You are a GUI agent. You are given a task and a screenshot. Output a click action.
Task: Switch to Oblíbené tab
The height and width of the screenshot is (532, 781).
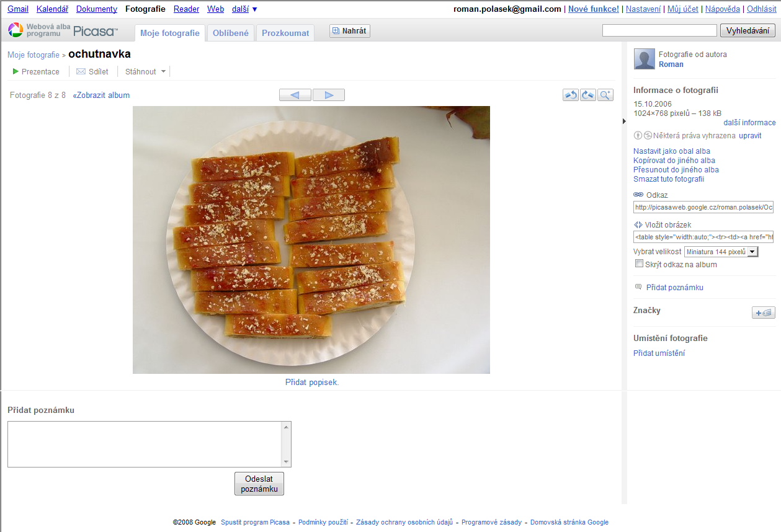pos(231,33)
